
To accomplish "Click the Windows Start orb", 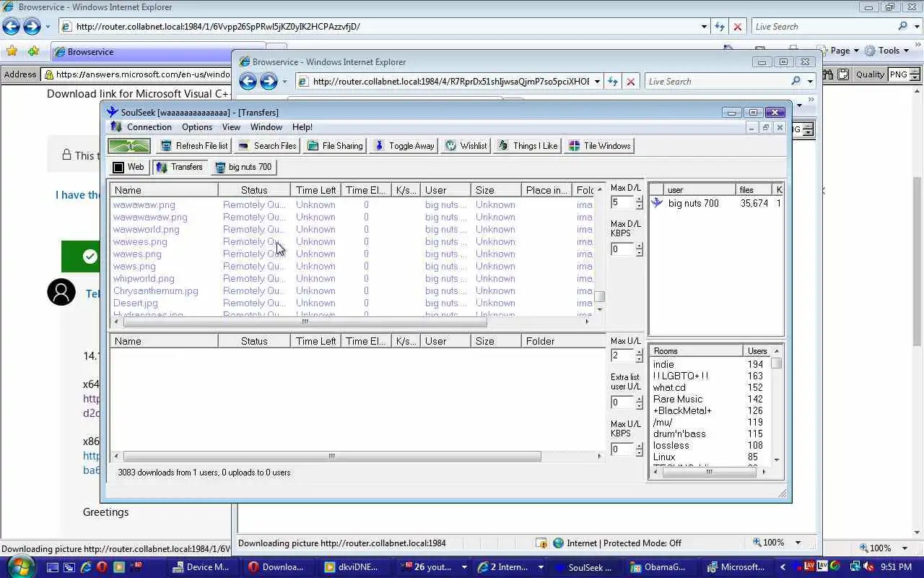I will coord(19,566).
